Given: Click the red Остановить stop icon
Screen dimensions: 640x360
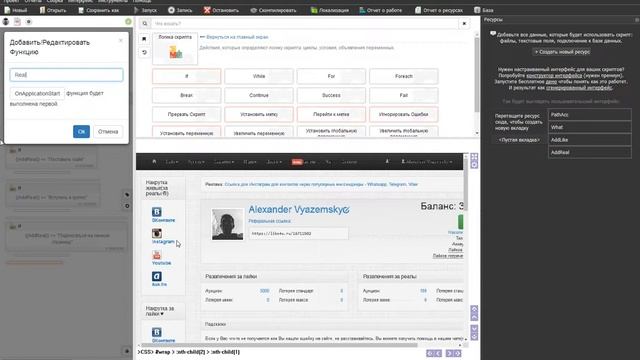Looking at the screenshot, I should [207, 10].
